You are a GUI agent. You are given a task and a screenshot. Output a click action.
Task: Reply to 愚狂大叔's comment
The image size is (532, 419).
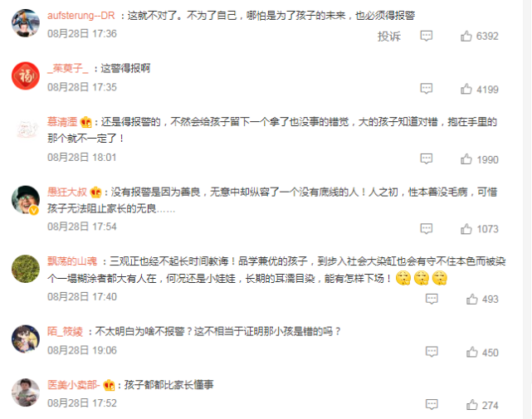click(426, 228)
